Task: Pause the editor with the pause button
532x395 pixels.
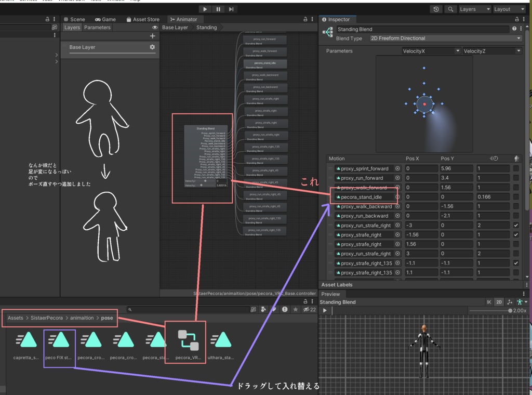Action: [218, 9]
